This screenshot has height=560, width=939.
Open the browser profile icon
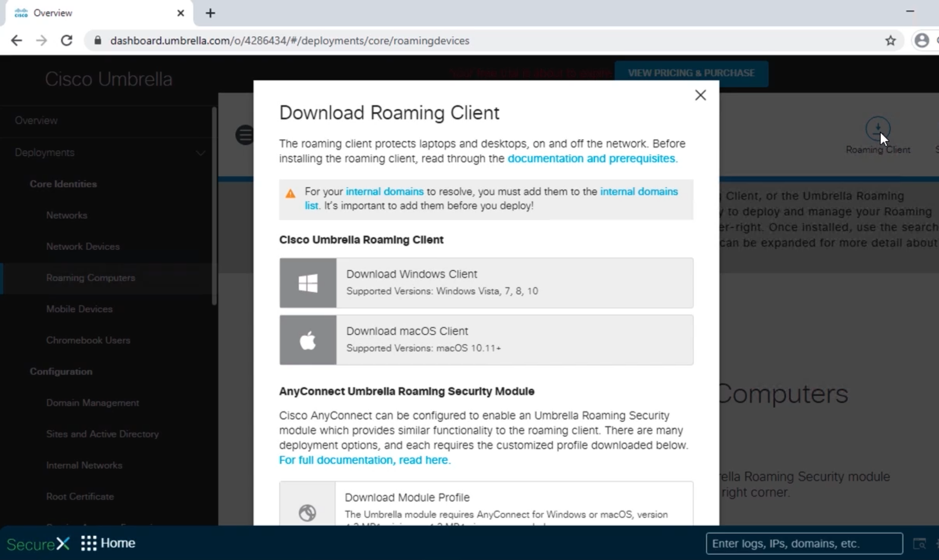tap(922, 41)
